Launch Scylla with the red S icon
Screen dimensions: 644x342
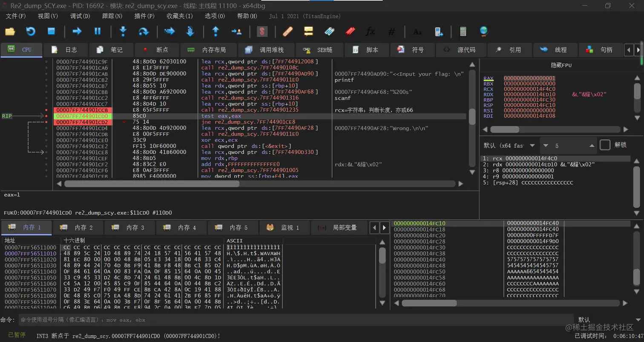(x=262, y=32)
